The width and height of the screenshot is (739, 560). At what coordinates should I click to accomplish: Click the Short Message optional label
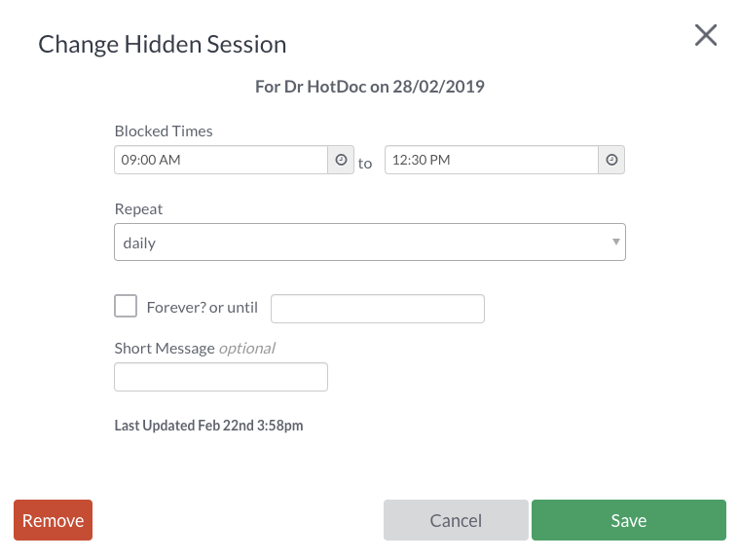195,349
